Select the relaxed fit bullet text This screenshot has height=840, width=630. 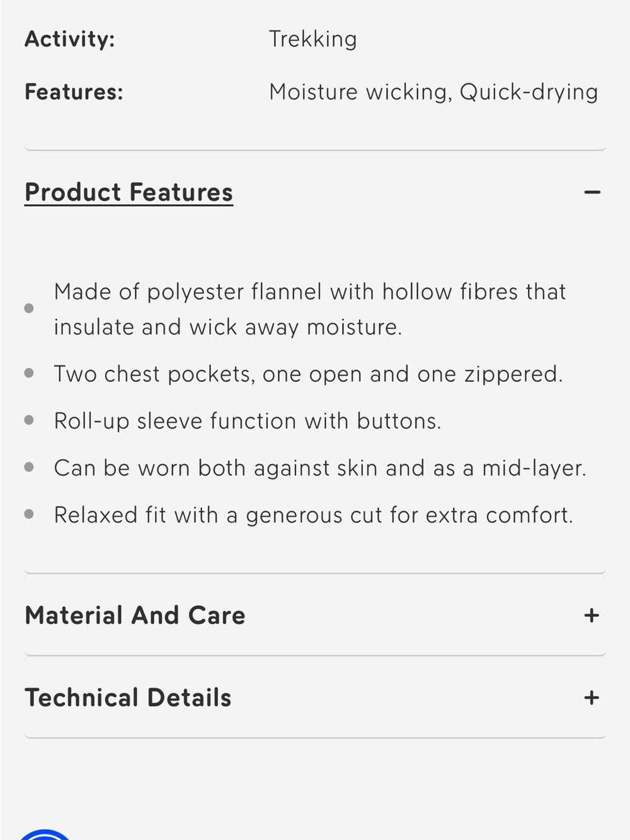314,515
